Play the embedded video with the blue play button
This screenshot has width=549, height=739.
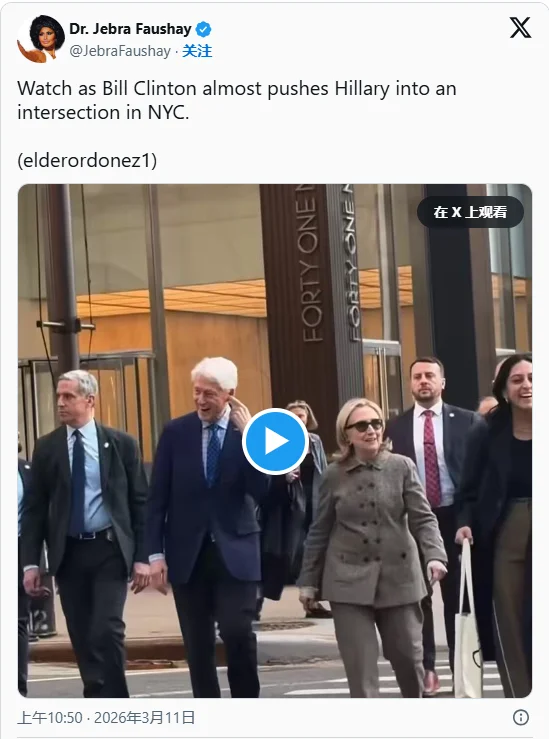(275, 441)
